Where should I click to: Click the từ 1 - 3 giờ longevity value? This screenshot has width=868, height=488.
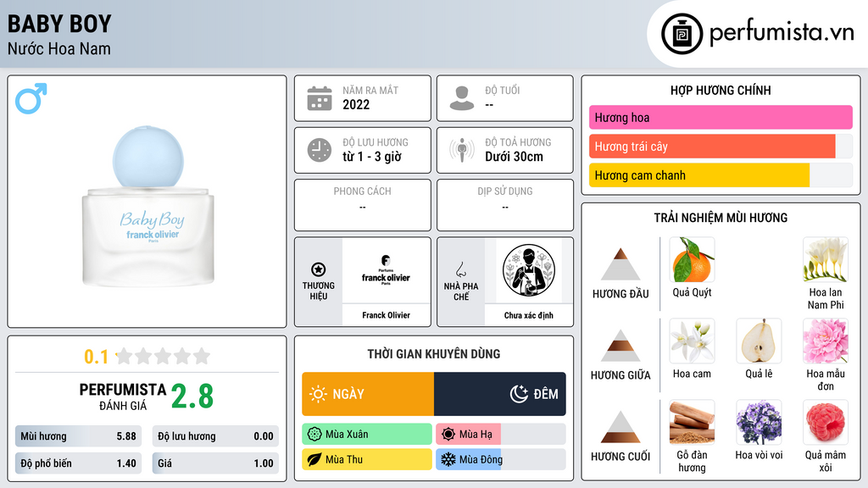tap(372, 157)
